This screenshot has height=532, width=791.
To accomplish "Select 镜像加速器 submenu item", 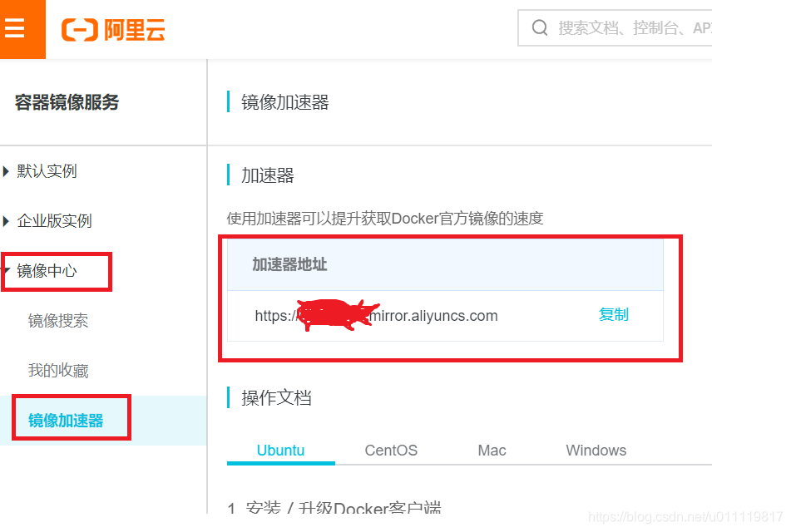I will tap(66, 421).
